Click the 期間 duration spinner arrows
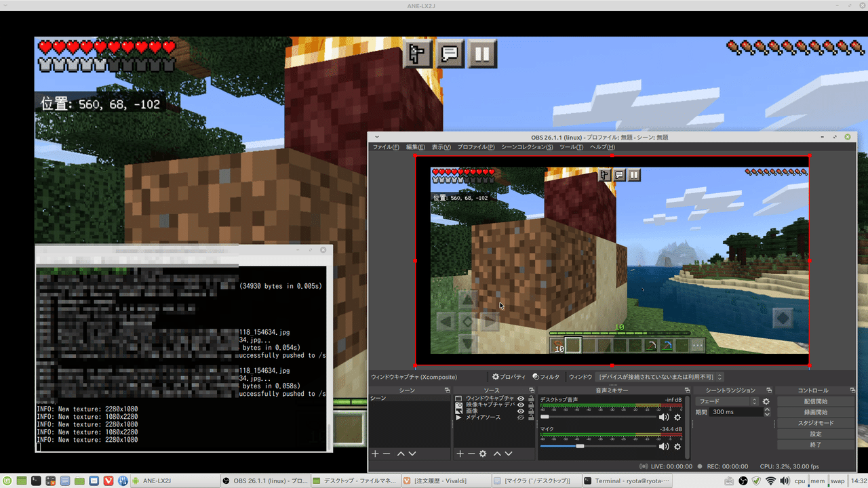This screenshot has height=488, width=868. 767,412
